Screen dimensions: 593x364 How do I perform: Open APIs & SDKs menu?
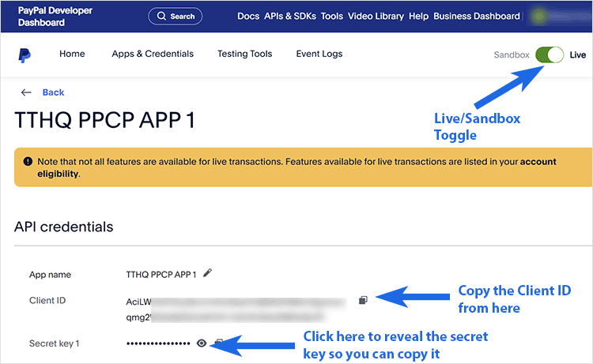[290, 17]
